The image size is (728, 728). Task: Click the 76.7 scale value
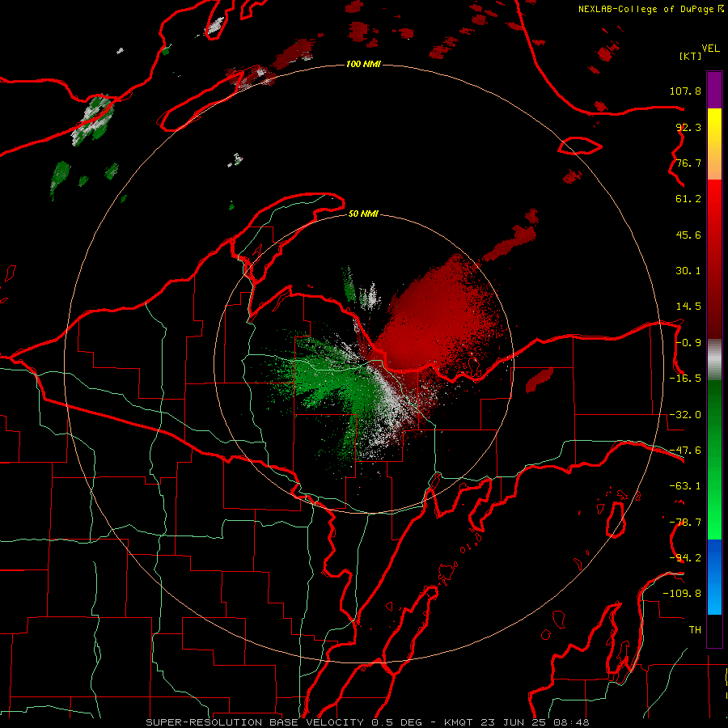tap(688, 163)
